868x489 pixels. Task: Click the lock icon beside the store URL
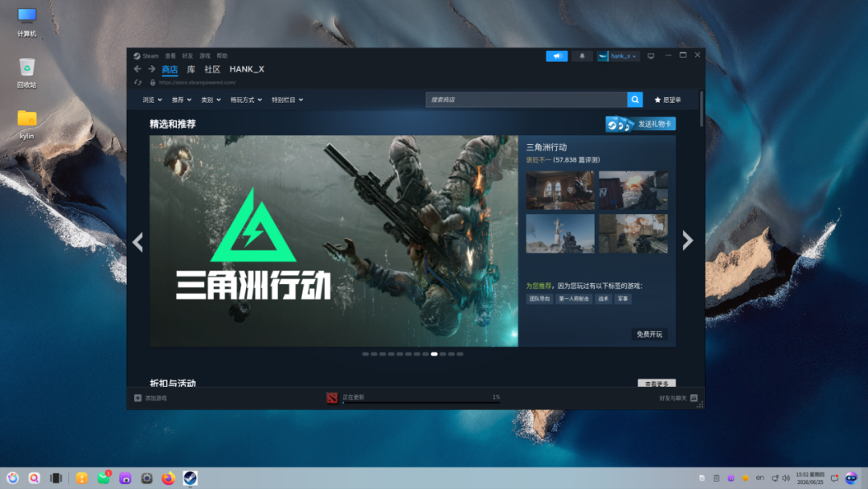pyautogui.click(x=152, y=83)
